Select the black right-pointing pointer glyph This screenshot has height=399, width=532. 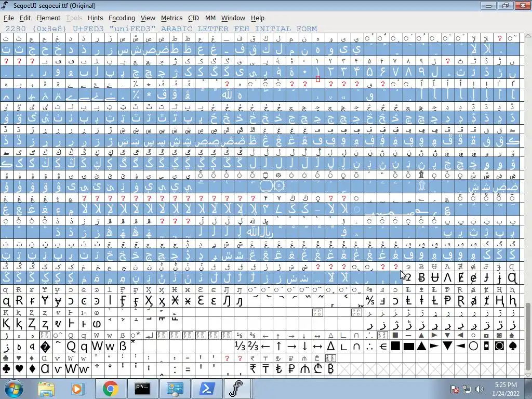click(435, 346)
